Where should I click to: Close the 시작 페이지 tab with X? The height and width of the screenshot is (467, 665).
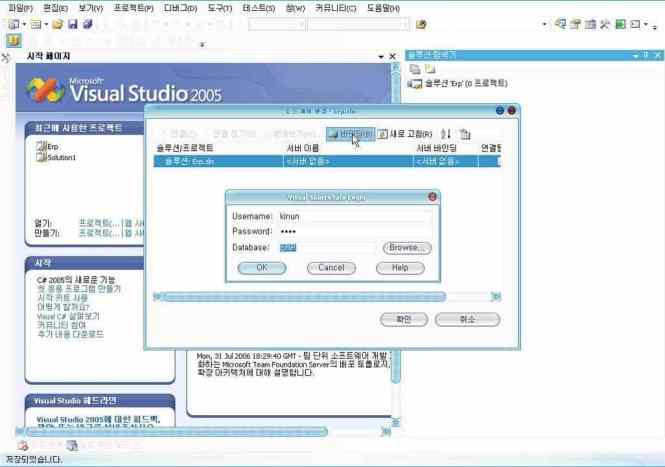coord(393,56)
